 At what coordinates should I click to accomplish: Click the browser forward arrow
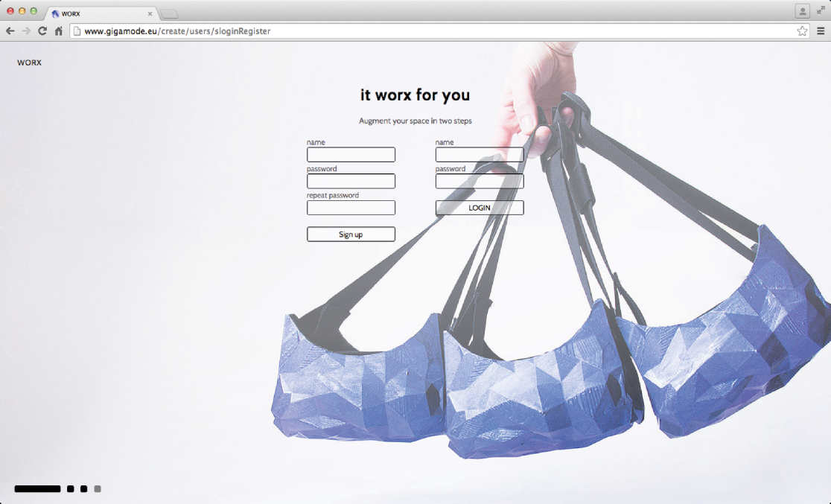(x=26, y=31)
